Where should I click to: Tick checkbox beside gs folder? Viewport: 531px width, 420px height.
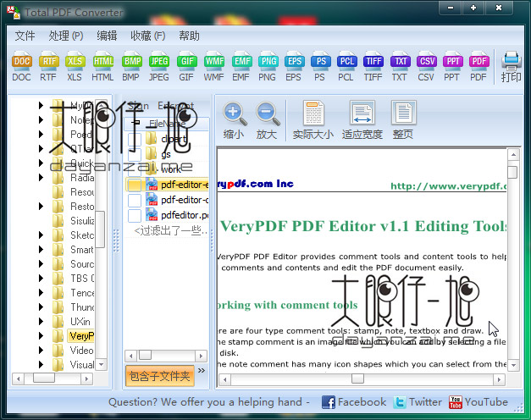[x=135, y=154]
